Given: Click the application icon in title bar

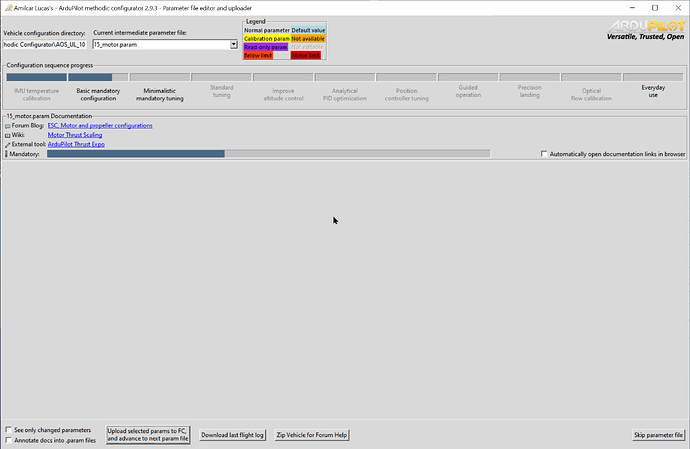Looking at the screenshot, I should pyautogui.click(x=8, y=7).
